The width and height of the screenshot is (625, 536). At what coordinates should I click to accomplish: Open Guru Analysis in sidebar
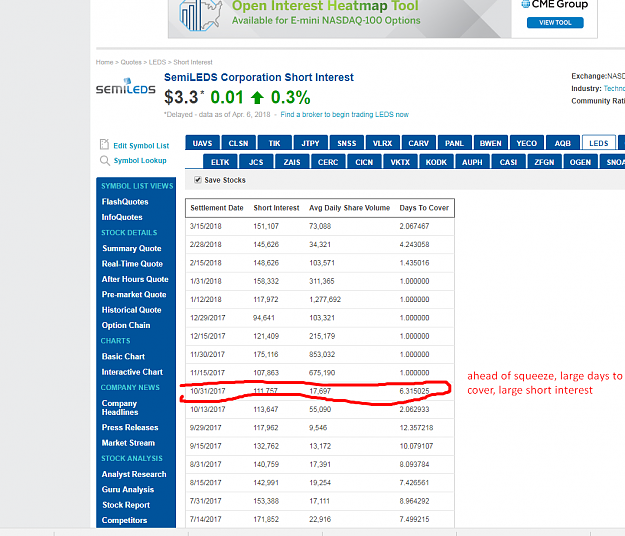point(128,489)
